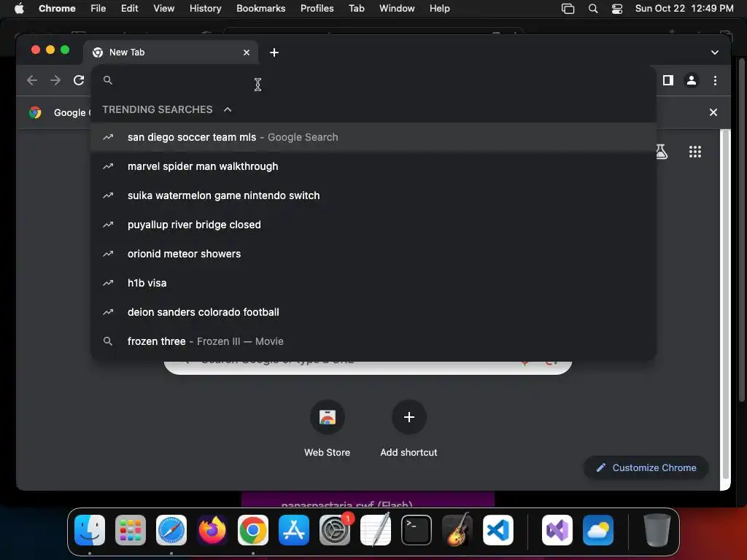Click the date and time in menu bar

click(x=684, y=8)
